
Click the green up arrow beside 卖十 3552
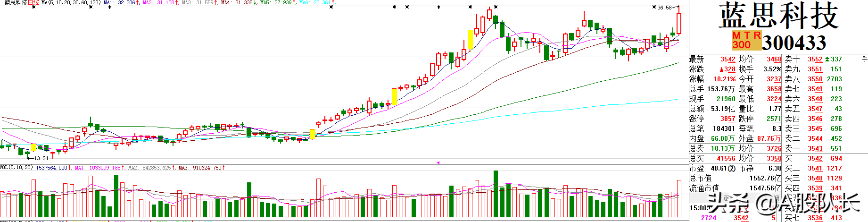coord(827,59)
